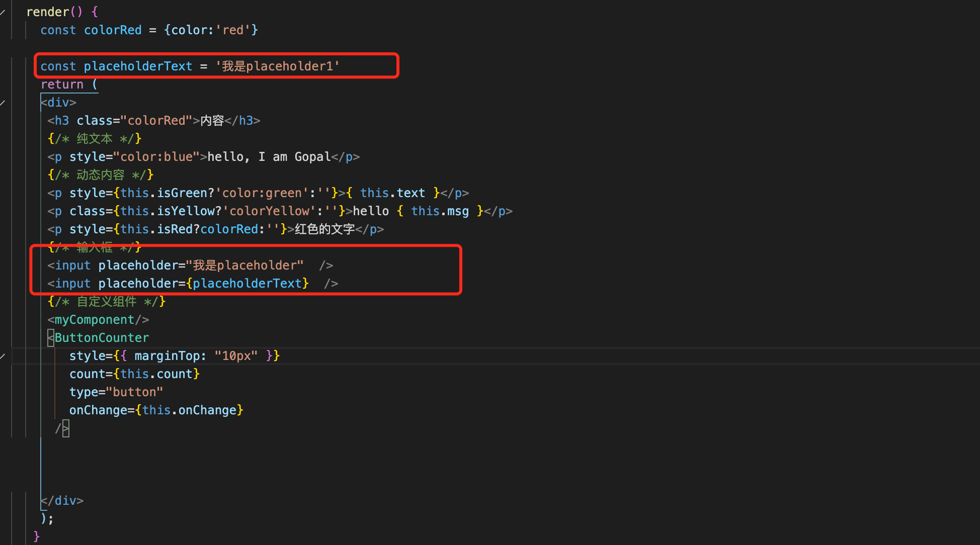Click 'this.isGreen' in the style expression
Viewport: 980px width, 545px height.
(x=168, y=193)
